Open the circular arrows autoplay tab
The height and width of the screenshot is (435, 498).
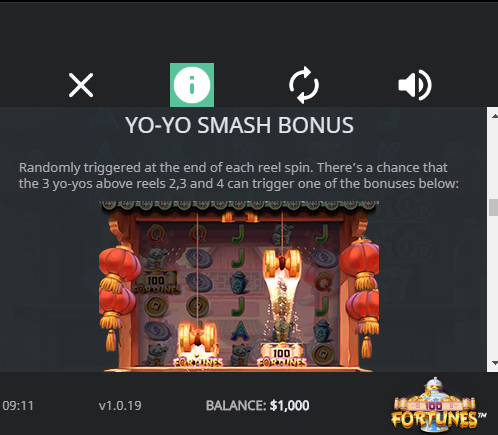point(304,85)
